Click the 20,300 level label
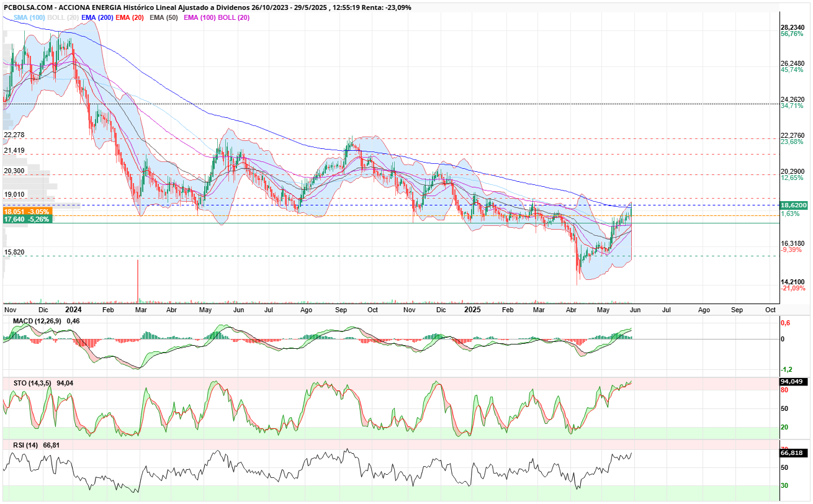Viewport: 813px width, 504px height. [x=14, y=171]
